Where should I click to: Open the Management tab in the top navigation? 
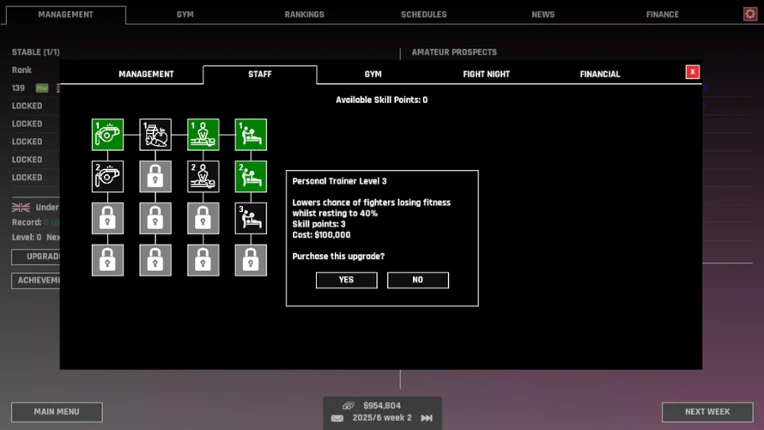[66, 15]
